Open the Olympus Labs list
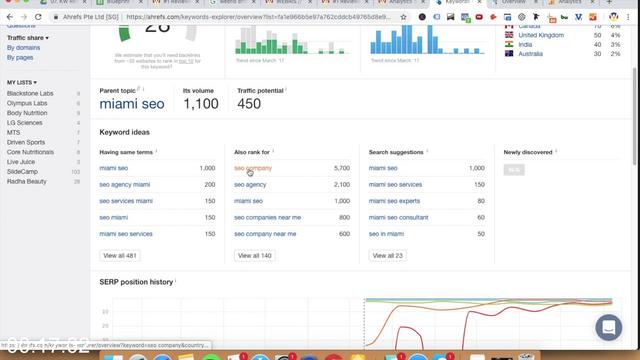Image resolution: width=640 pixels, height=360 pixels. click(27, 103)
